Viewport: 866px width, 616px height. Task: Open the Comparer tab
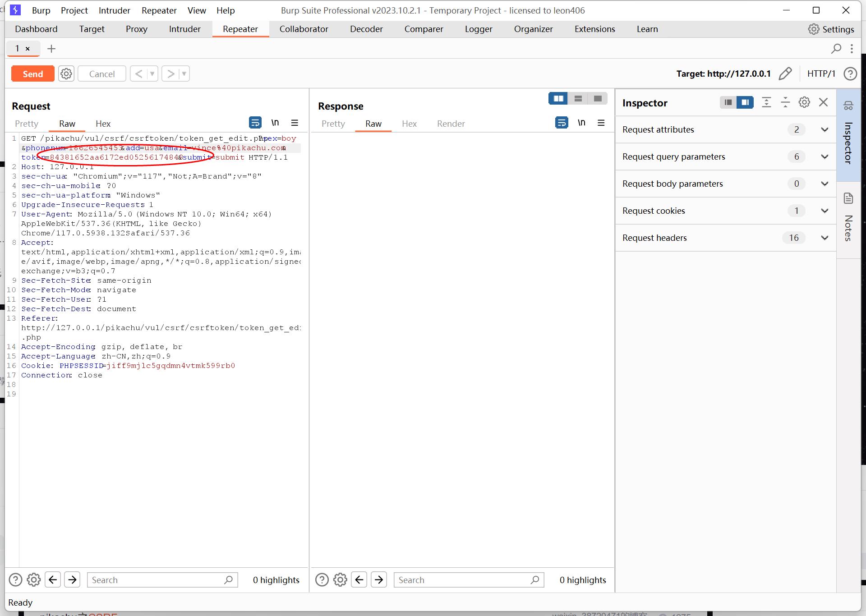pos(424,29)
